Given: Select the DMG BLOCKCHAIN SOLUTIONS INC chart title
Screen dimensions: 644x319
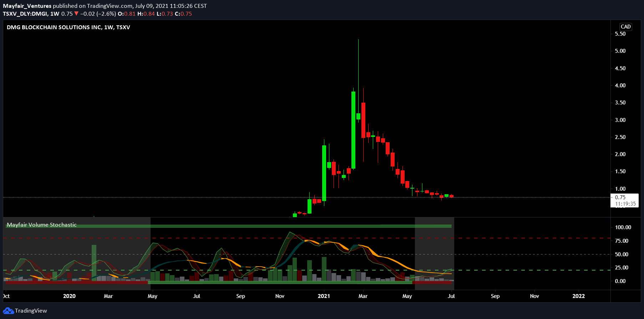Looking at the screenshot, I should (54, 27).
